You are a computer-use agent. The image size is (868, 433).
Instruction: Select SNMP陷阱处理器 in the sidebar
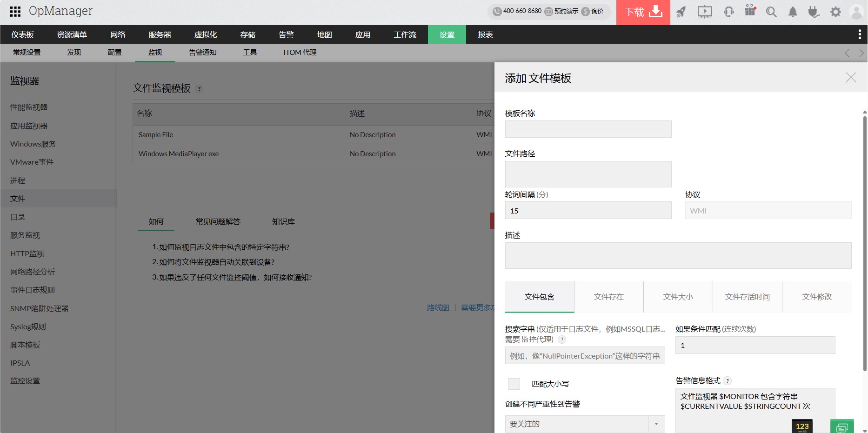[x=39, y=308]
